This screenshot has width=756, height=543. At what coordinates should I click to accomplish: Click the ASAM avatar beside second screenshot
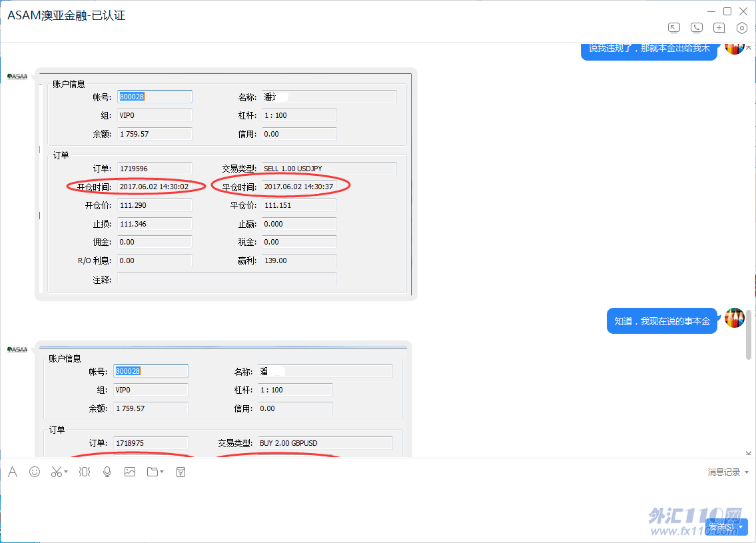click(17, 350)
